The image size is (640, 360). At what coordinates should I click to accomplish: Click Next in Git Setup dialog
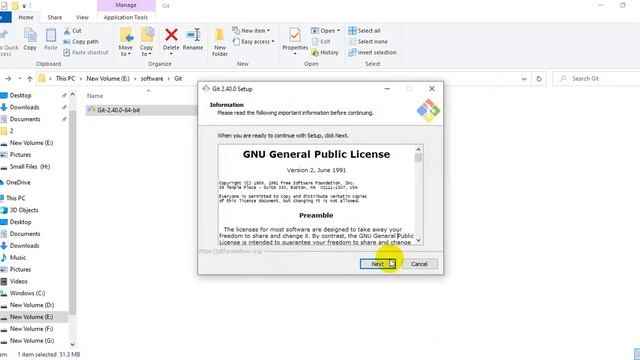[378, 264]
